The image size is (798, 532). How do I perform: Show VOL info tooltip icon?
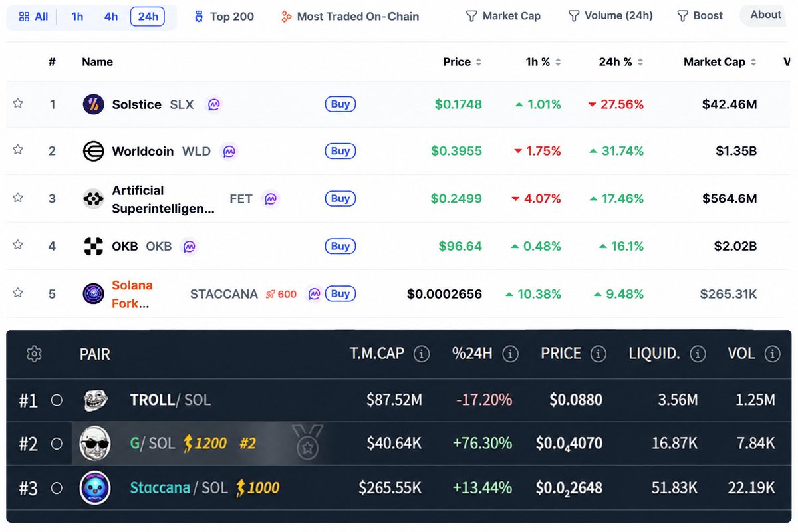772,354
